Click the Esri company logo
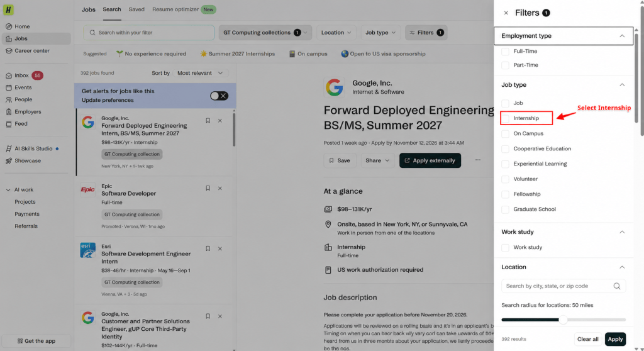The height and width of the screenshot is (351, 644). [x=87, y=250]
